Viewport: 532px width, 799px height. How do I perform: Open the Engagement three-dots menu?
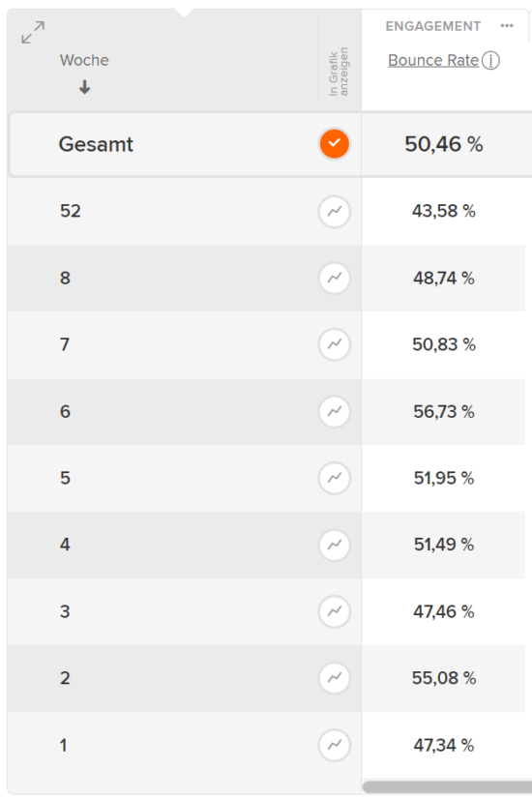point(507,25)
